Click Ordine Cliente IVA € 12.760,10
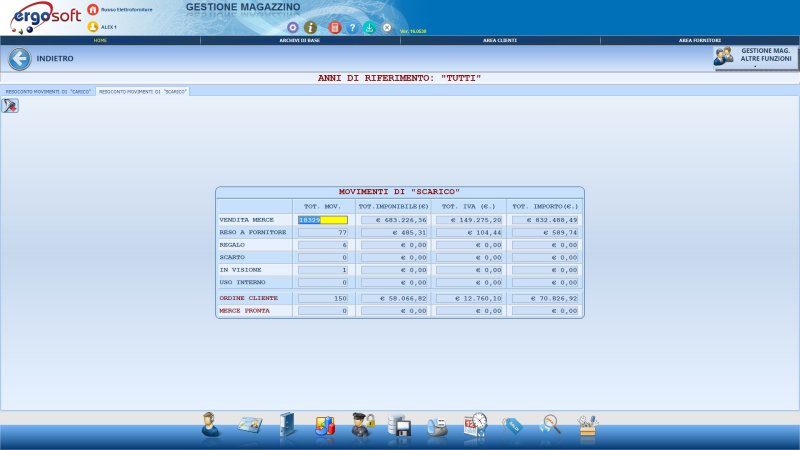The height and width of the screenshot is (450, 800). tap(469, 298)
